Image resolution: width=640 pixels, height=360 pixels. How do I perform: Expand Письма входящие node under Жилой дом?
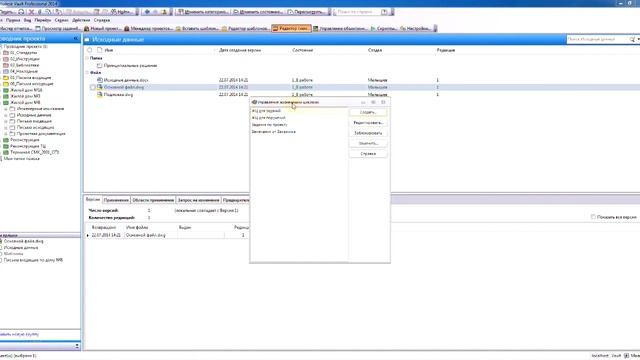click(x=6, y=121)
